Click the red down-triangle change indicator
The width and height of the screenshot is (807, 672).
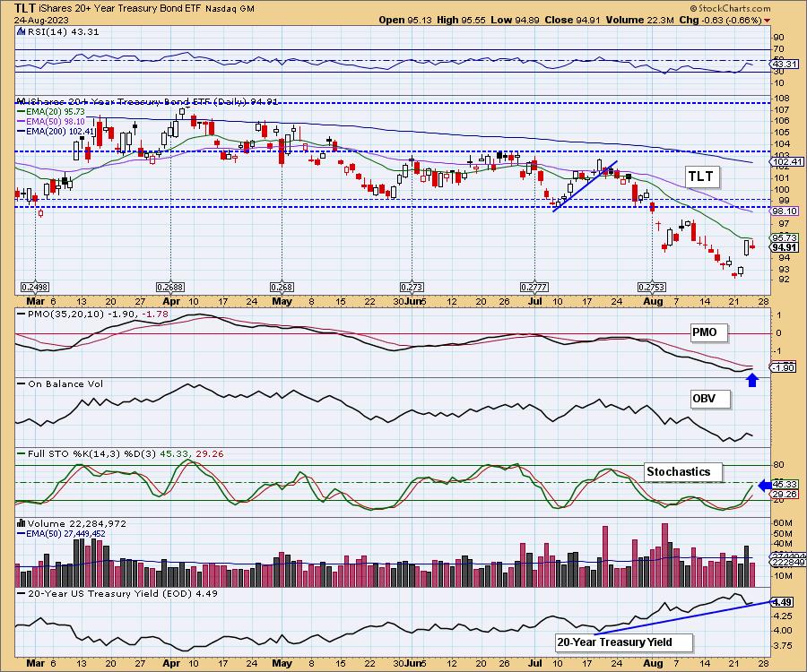coord(768,21)
